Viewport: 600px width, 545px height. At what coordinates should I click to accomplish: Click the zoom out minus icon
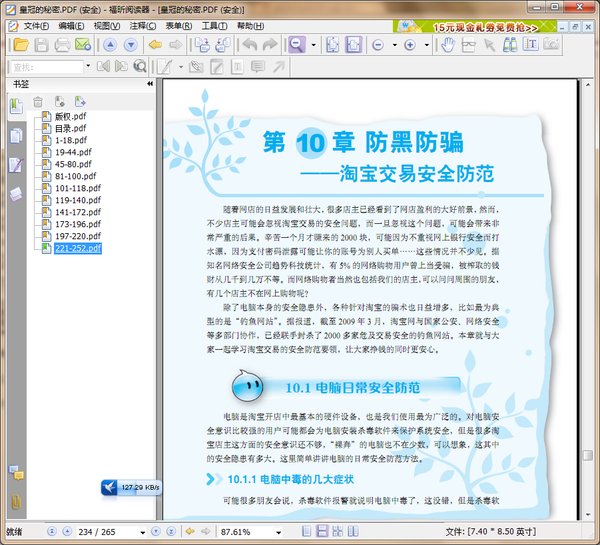pos(378,45)
